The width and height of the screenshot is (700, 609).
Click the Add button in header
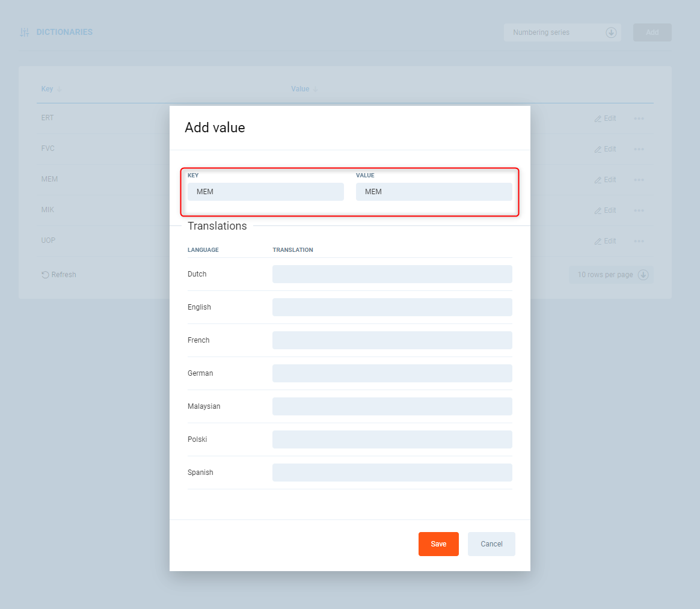652,32
